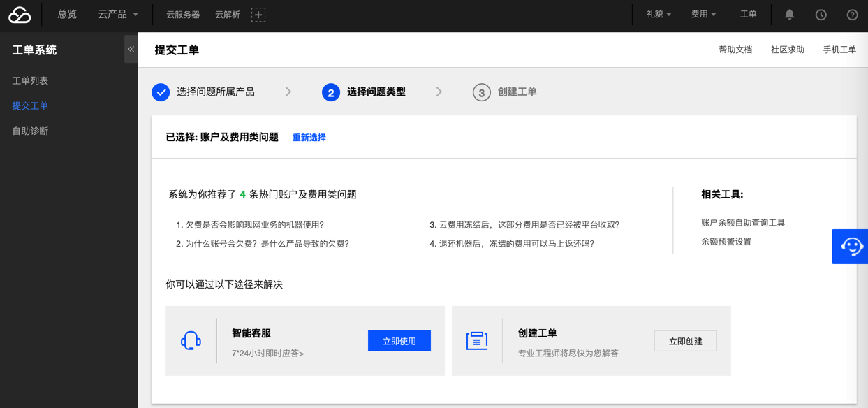This screenshot has width=868, height=408.
Task: Expand the 云产品 dropdown menu
Action: coord(118,14)
